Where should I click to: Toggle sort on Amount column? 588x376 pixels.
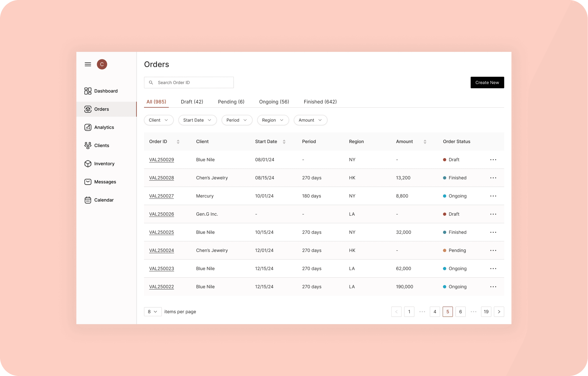coord(425,142)
